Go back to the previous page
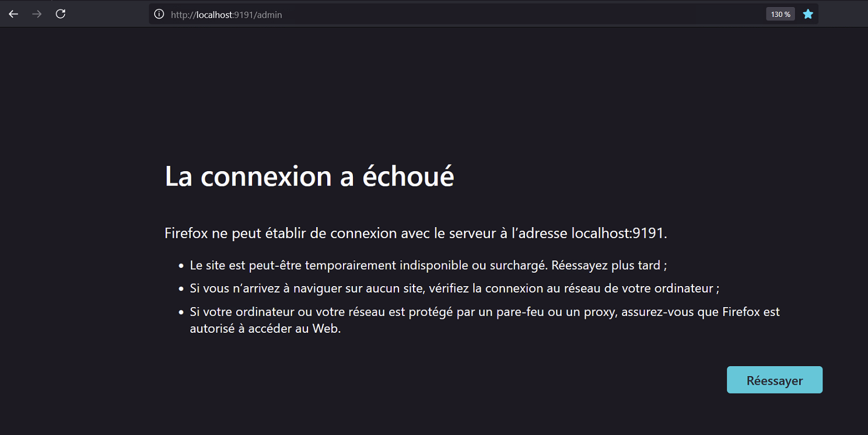868x435 pixels. (13, 14)
